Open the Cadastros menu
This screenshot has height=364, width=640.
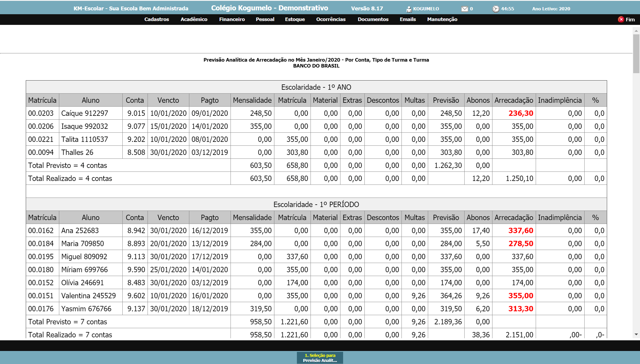(x=156, y=19)
